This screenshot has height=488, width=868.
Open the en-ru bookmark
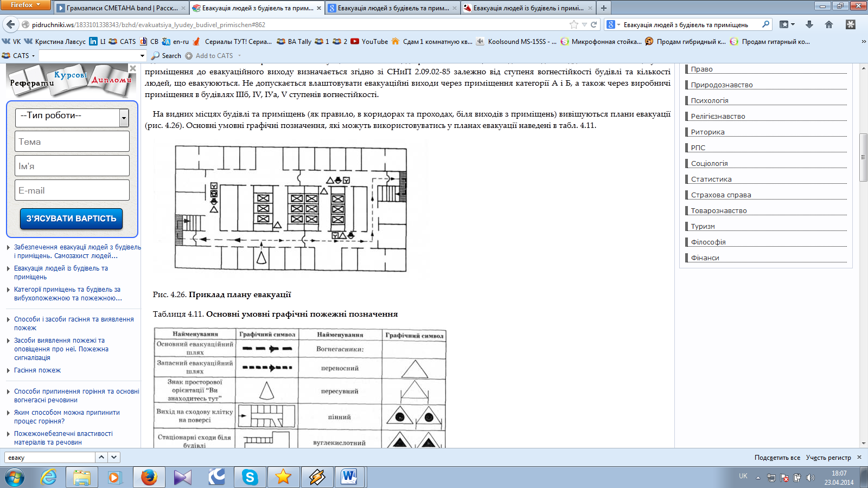point(175,41)
